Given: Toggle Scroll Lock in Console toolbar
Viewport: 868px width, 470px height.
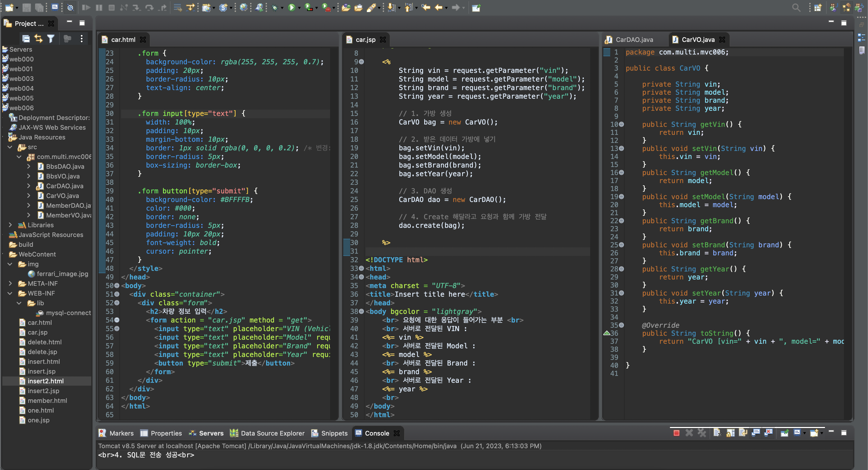Looking at the screenshot, I should 730,433.
